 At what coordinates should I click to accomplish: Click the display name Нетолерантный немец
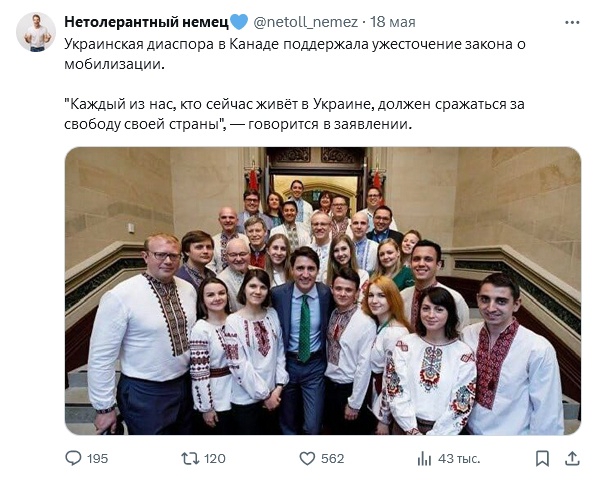(146, 22)
